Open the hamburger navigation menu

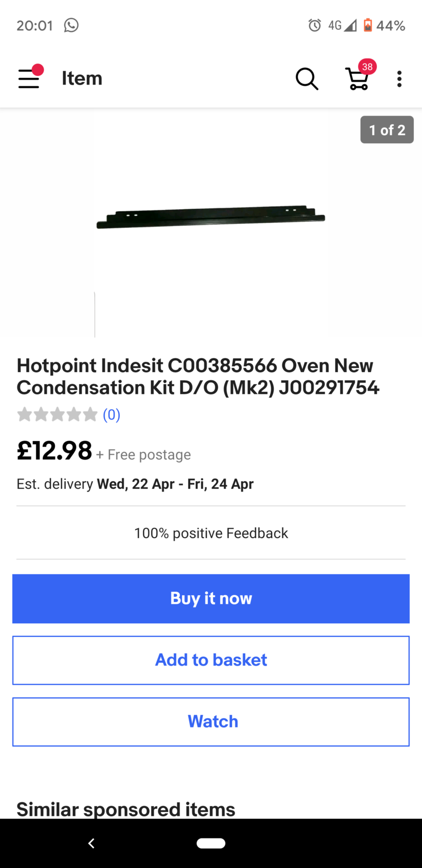pos(29,79)
